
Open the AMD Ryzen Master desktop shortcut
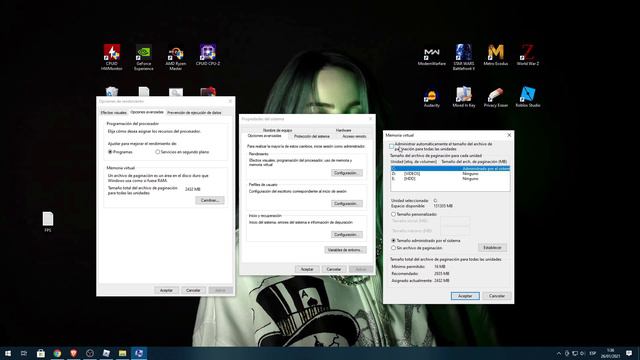pos(176,57)
